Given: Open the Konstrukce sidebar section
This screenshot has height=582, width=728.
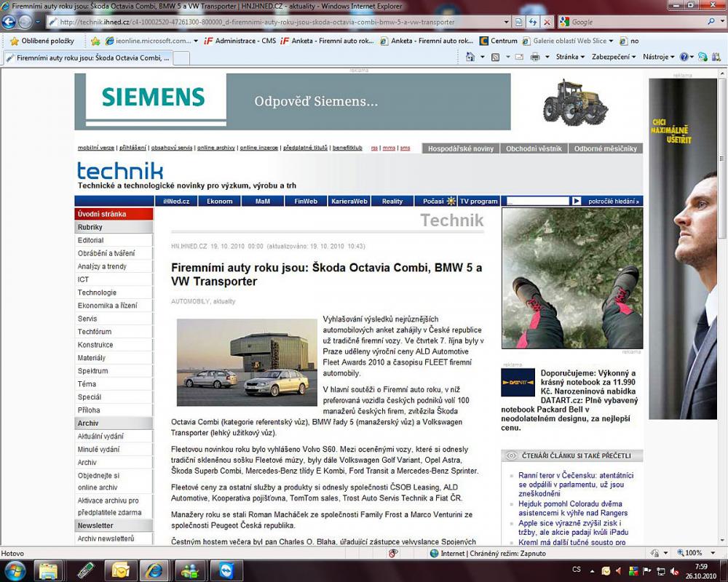Looking at the screenshot, I should (95, 345).
